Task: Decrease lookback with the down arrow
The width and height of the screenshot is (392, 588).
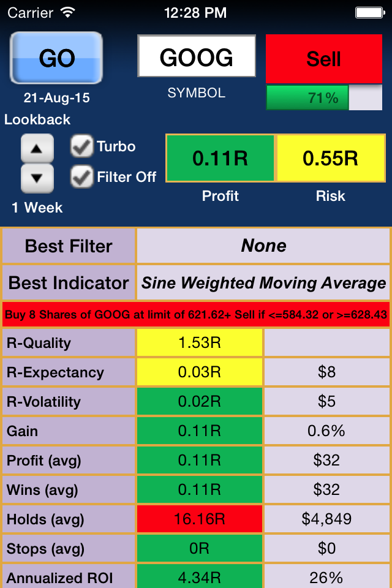Action: tap(37, 178)
